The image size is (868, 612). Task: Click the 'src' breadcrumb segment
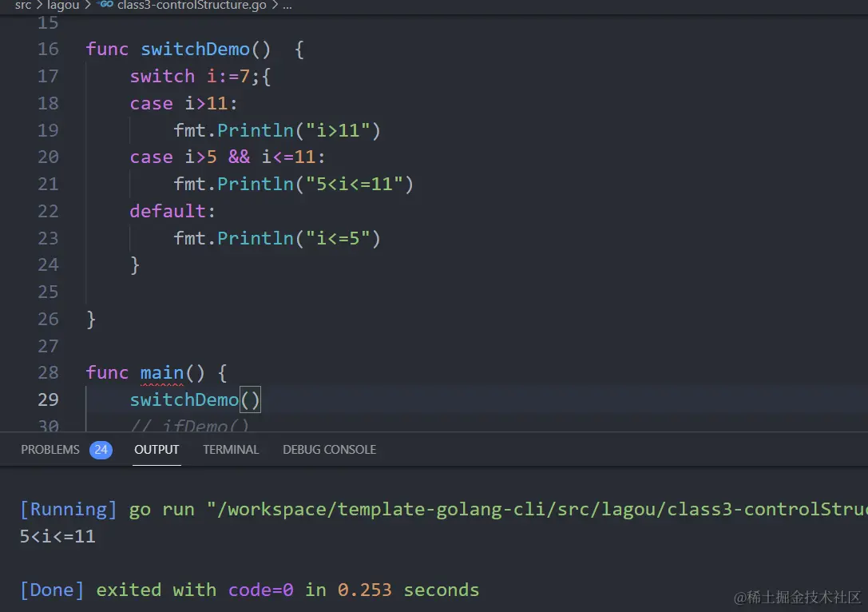pos(23,6)
